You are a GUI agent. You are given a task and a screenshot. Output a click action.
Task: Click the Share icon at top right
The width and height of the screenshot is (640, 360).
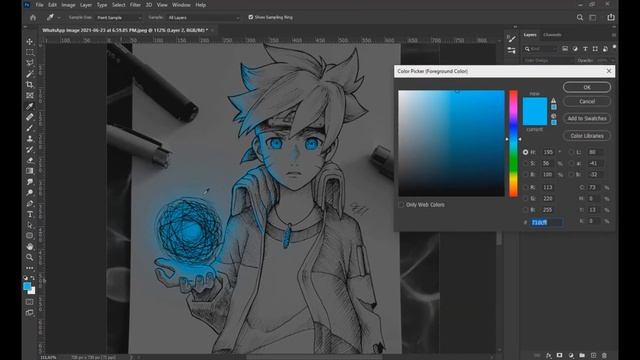pyautogui.click(x=611, y=17)
